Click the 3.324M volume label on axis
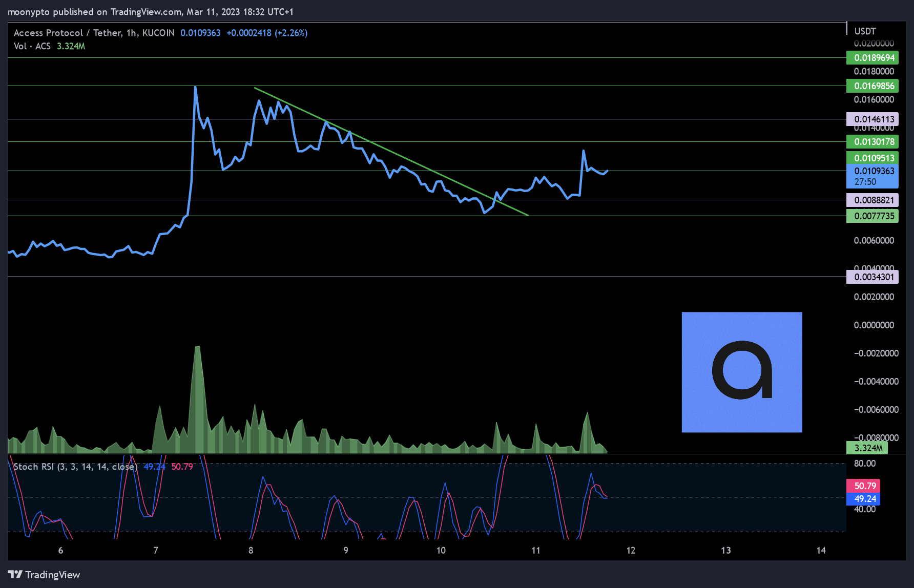914x588 pixels. point(867,448)
